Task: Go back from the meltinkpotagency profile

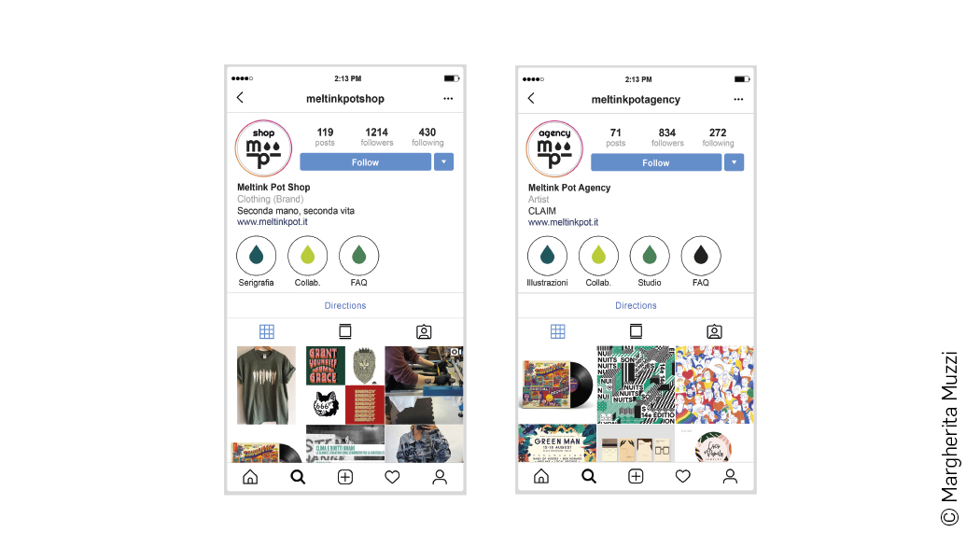Action: click(531, 98)
